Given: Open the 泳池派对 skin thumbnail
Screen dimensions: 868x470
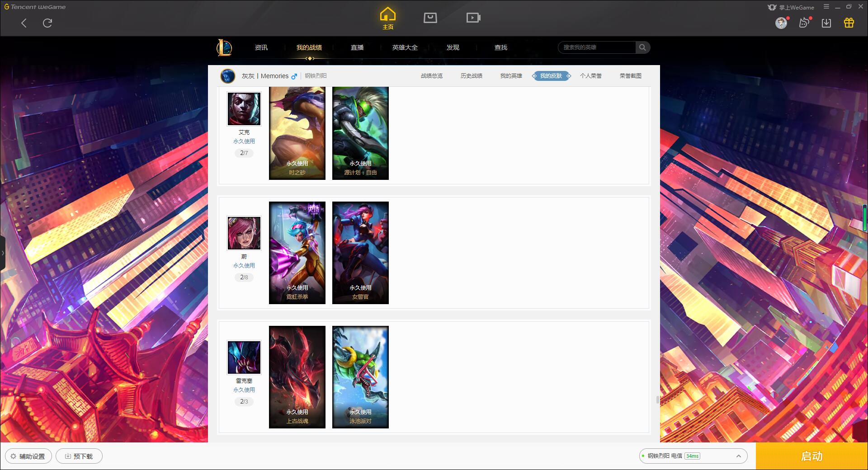Looking at the screenshot, I should point(360,377).
